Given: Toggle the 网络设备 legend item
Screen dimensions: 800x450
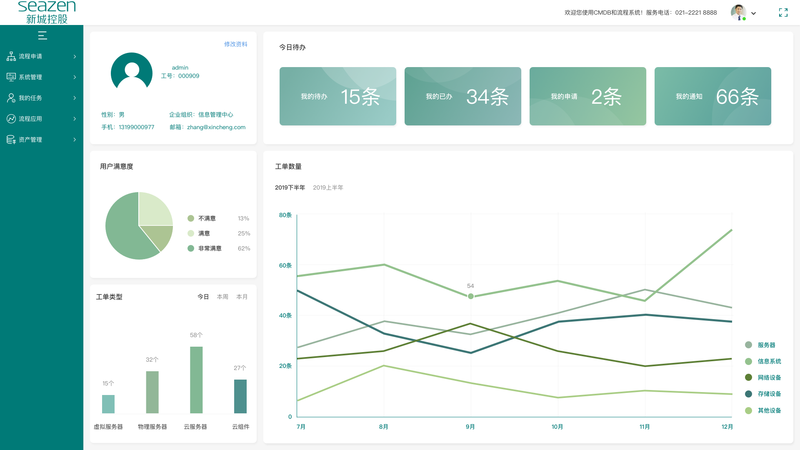Looking at the screenshot, I should 763,378.
